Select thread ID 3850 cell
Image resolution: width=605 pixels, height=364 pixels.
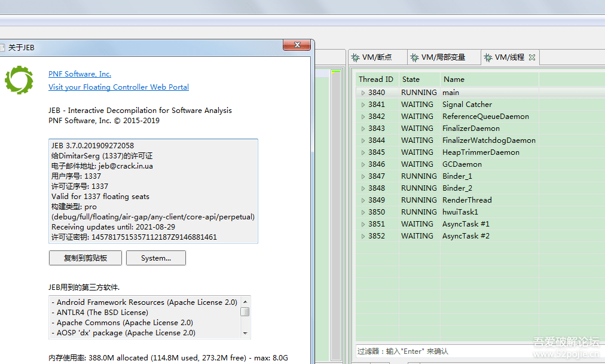(377, 212)
